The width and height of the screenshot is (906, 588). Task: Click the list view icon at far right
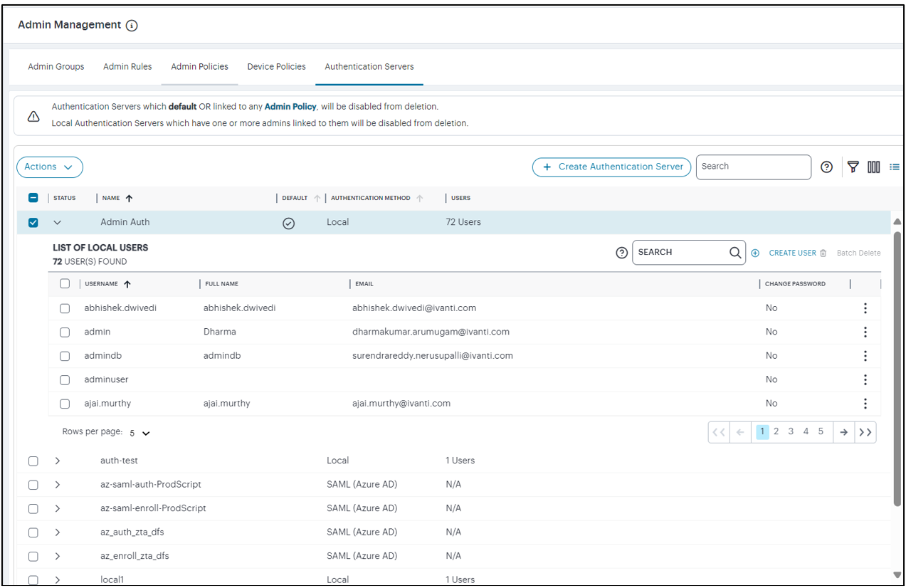[895, 167]
